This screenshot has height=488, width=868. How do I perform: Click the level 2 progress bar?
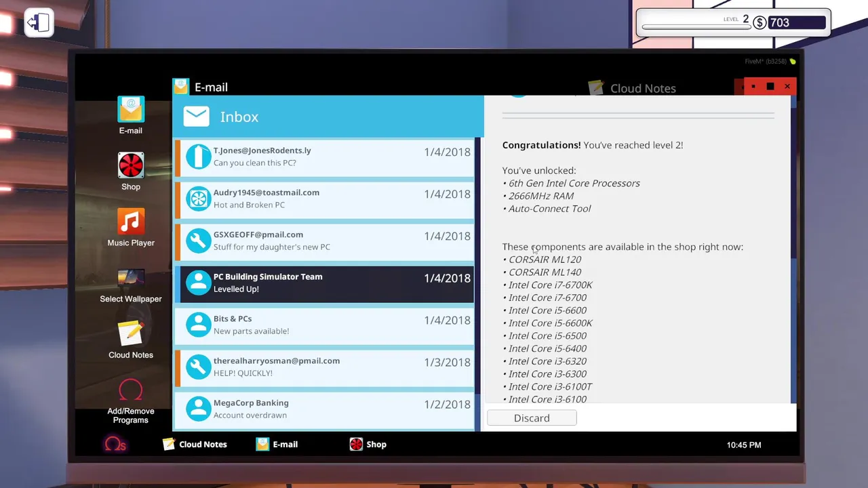695,27
